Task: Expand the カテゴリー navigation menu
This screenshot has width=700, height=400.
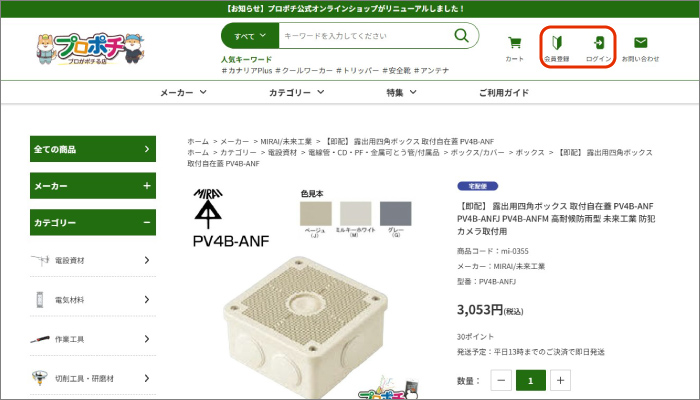Action: point(296,92)
